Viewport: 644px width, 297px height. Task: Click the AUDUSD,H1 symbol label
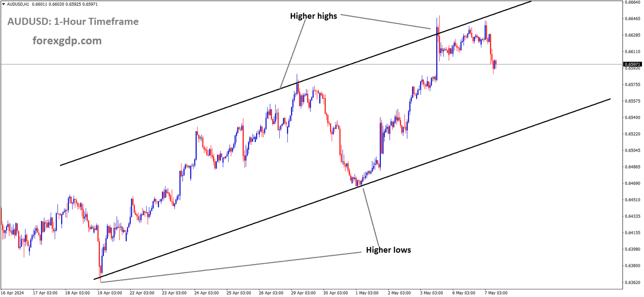coord(18,4)
